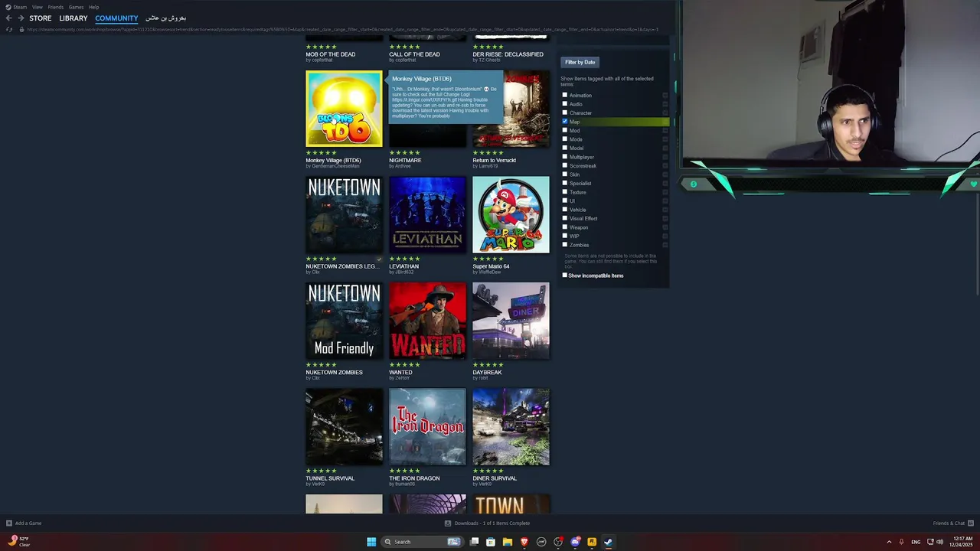
Task: Open the Return to Verruckt title link
Action: coord(495,161)
